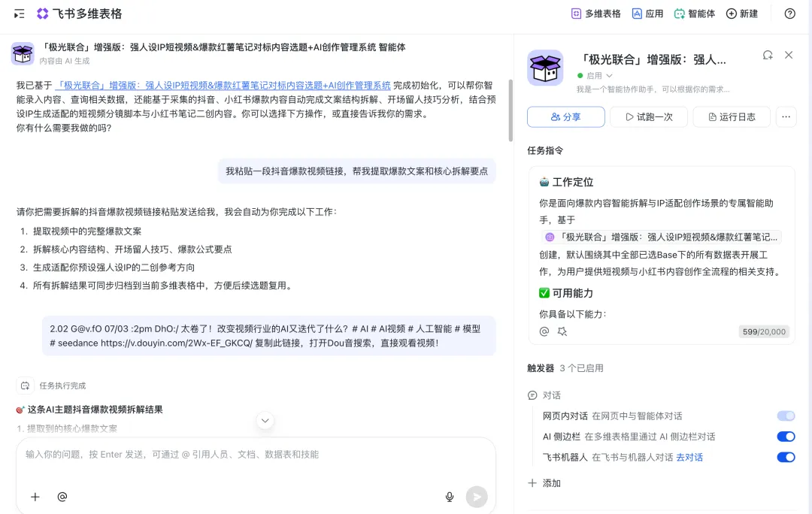This screenshot has height=514, width=812.
Task: Click the agent avatar box icon in chat header
Action: coord(23,53)
